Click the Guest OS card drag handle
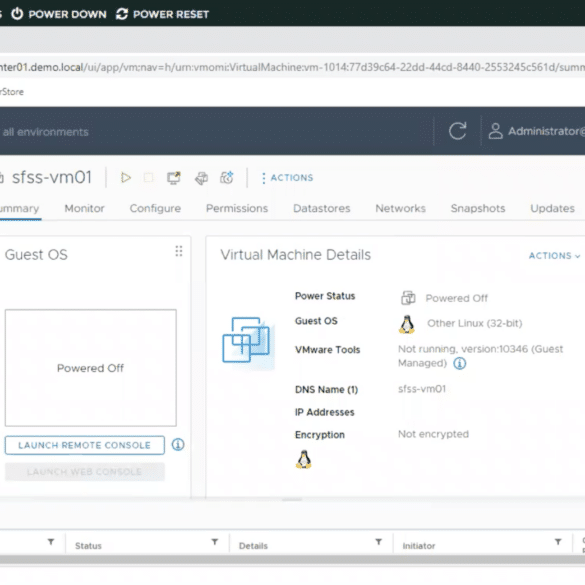Image resolution: width=585 pixels, height=585 pixels. (179, 251)
